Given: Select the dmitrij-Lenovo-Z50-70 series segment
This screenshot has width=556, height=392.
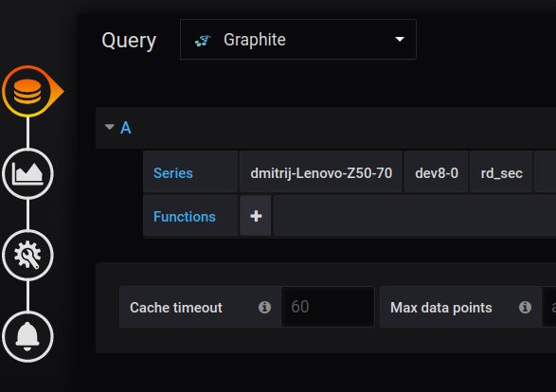Looking at the screenshot, I should 321,173.
